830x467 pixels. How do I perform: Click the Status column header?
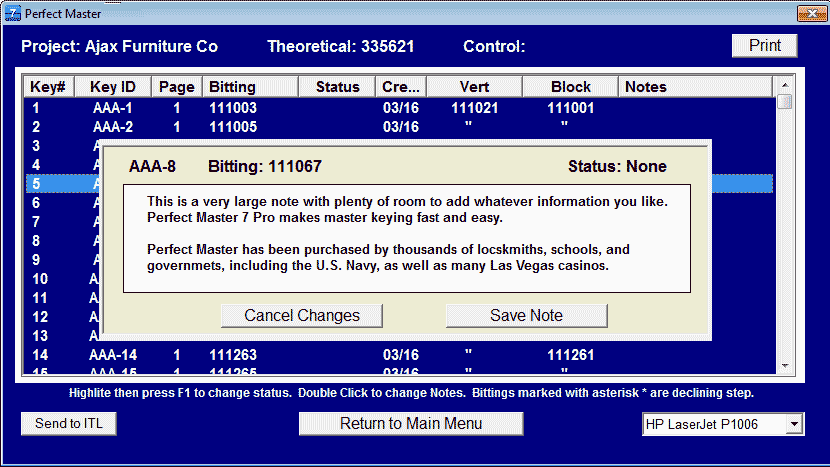click(x=337, y=87)
